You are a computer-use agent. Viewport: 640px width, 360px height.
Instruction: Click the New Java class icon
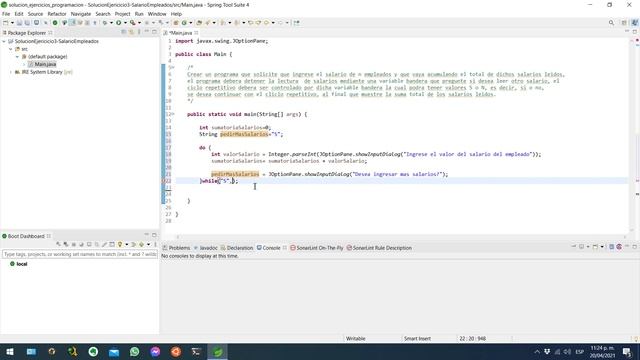pyautogui.click(x=184, y=23)
